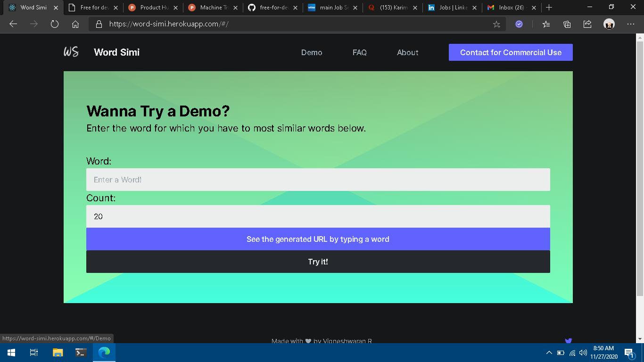Click See the generated URL button
Image resolution: width=644 pixels, height=362 pixels.
click(318, 239)
